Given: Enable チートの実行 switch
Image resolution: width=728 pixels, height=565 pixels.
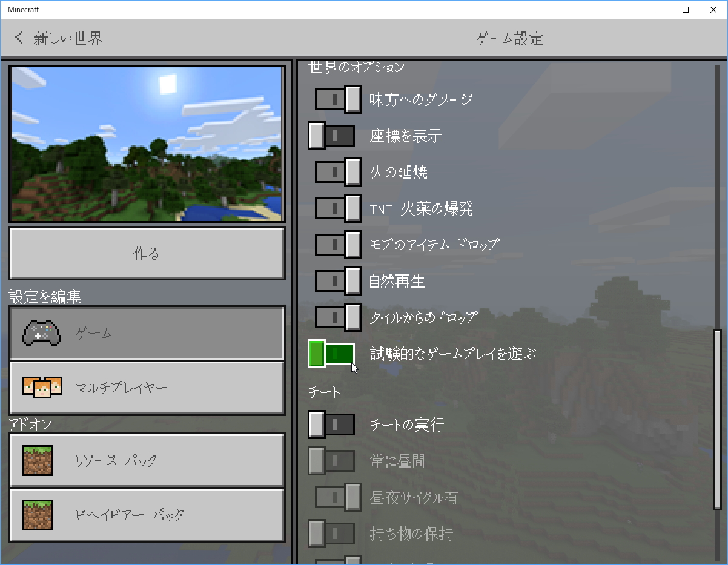Looking at the screenshot, I should click(331, 425).
